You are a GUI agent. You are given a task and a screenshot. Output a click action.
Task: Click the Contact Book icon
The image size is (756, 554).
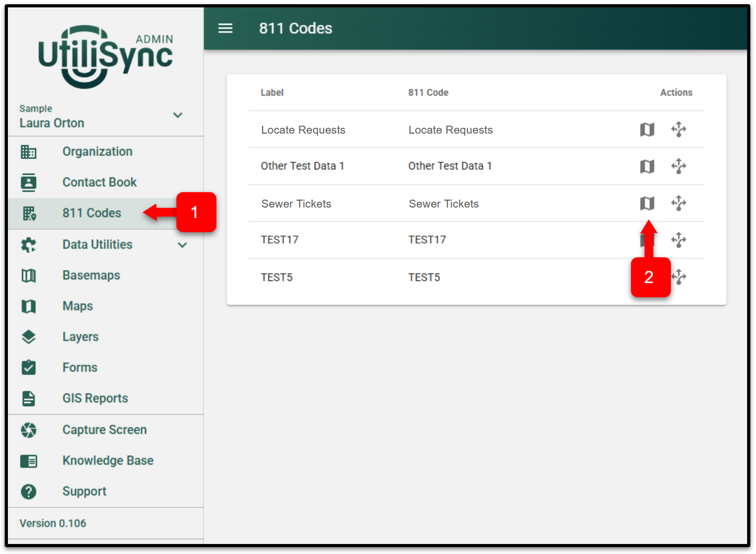pos(29,182)
